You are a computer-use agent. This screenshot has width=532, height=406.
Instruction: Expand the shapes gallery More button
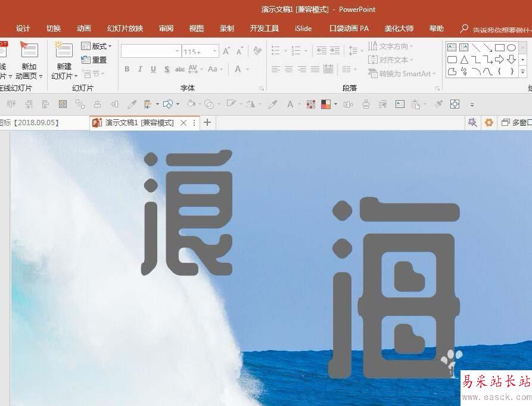point(523,72)
